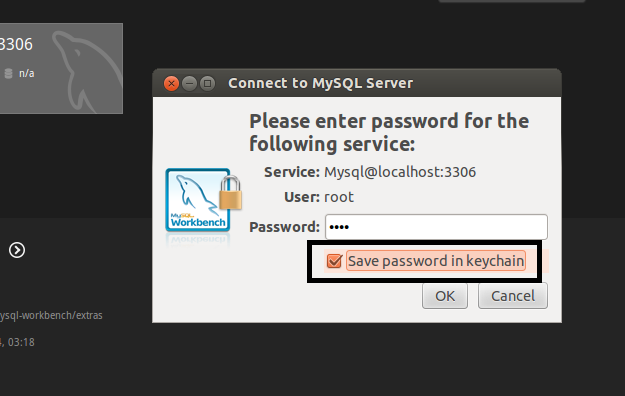Click the golden padlock icon
The image size is (625, 396).
click(x=230, y=193)
